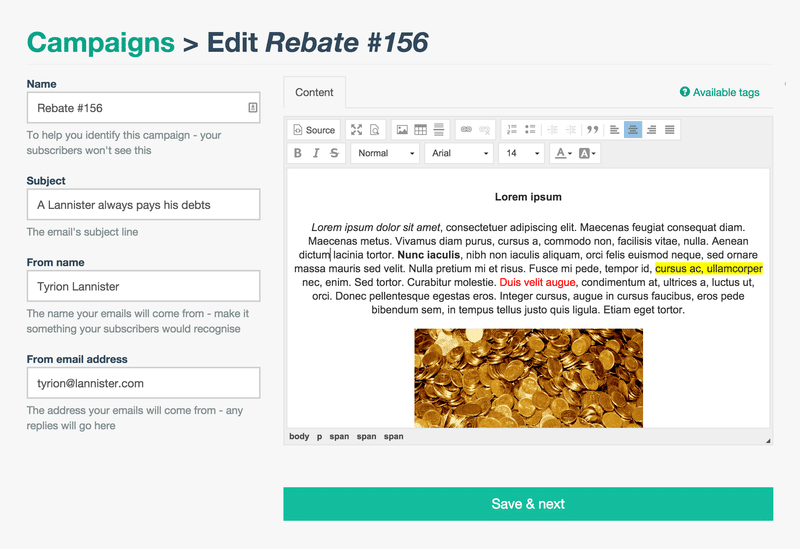Insert an image using the Image icon
Screen dimensions: 800x549
[402, 130]
